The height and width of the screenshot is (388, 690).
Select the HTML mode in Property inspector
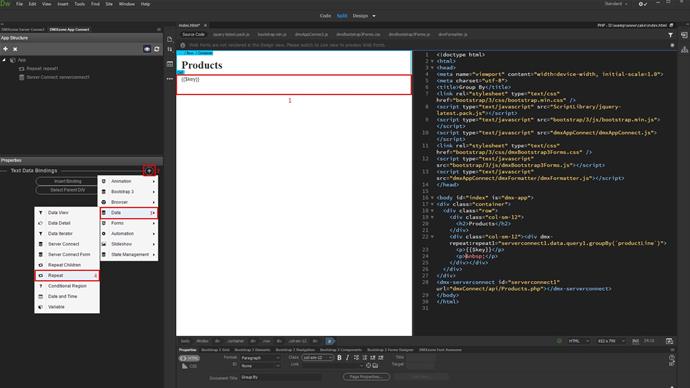(189, 359)
